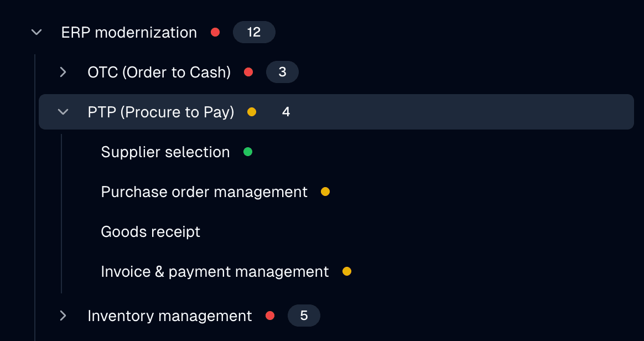
Task: Click the yellow status dot on PTP row
Action: (x=252, y=112)
